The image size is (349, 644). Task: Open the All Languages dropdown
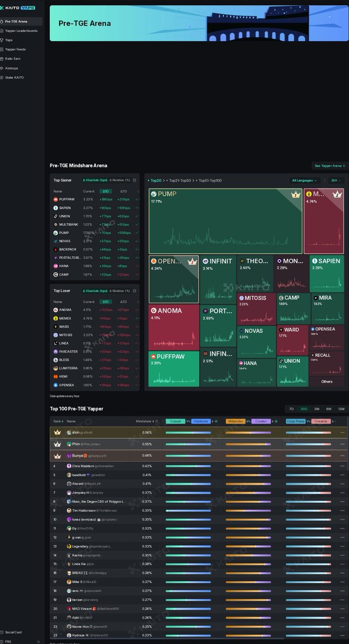[x=305, y=181]
